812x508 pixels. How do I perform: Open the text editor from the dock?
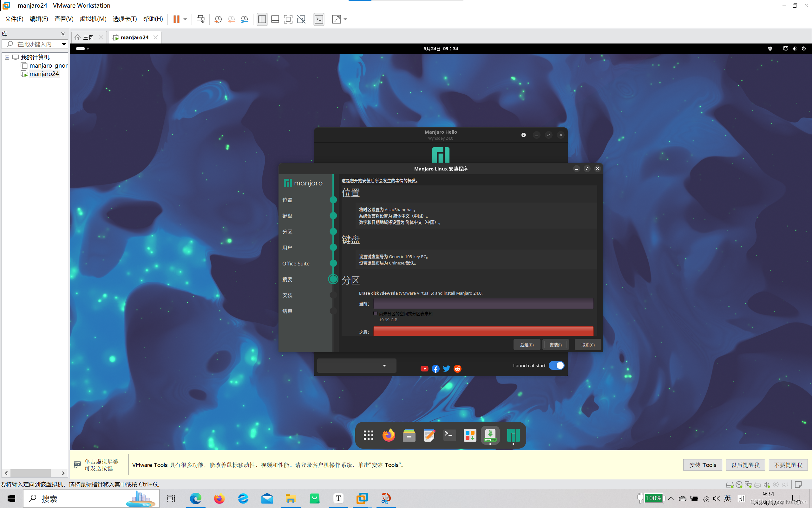429,435
